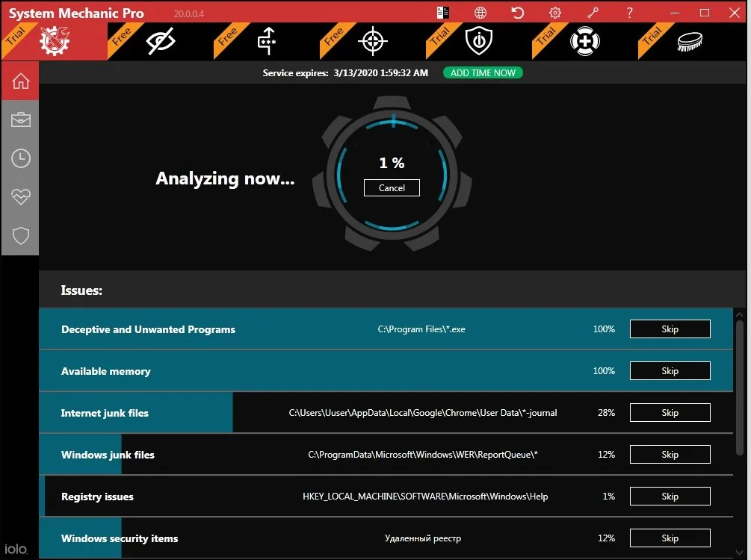Open settings via the gear icon
Screen dimensions: 751x560
pyautogui.click(x=555, y=13)
